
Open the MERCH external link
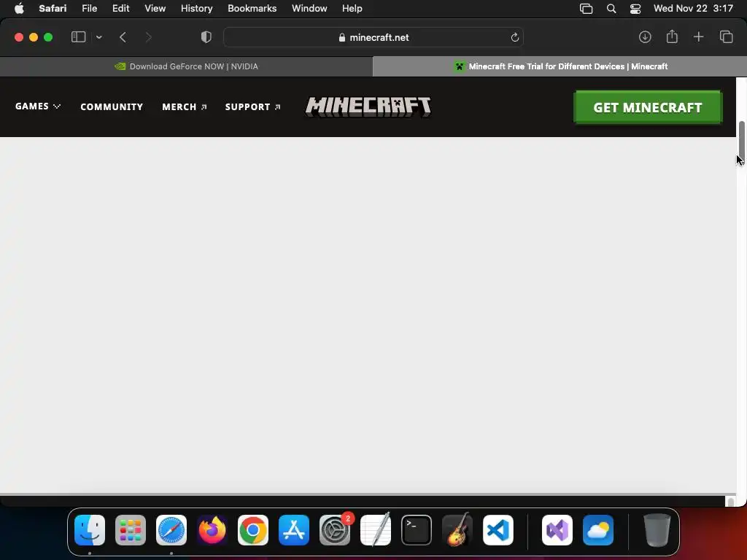[x=185, y=106]
